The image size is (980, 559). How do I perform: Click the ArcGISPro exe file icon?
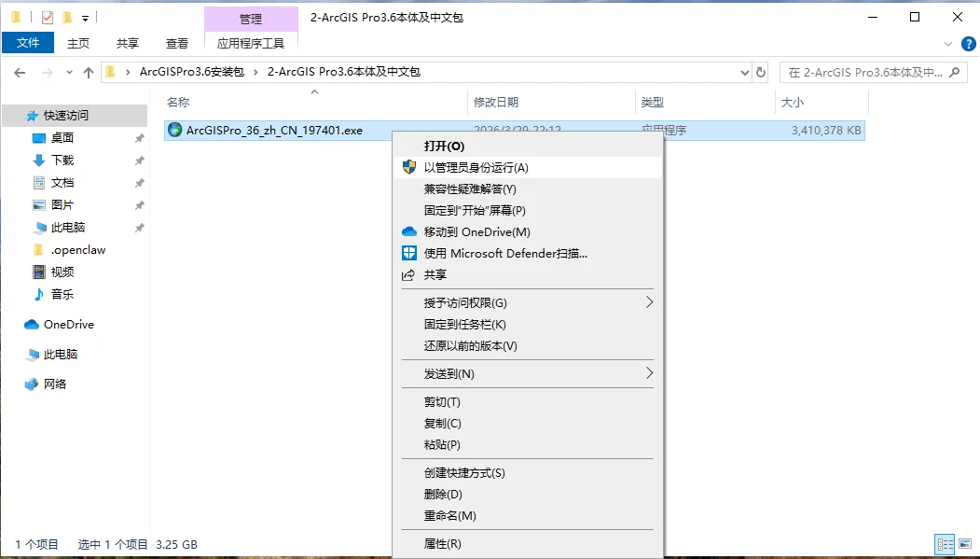(x=175, y=130)
